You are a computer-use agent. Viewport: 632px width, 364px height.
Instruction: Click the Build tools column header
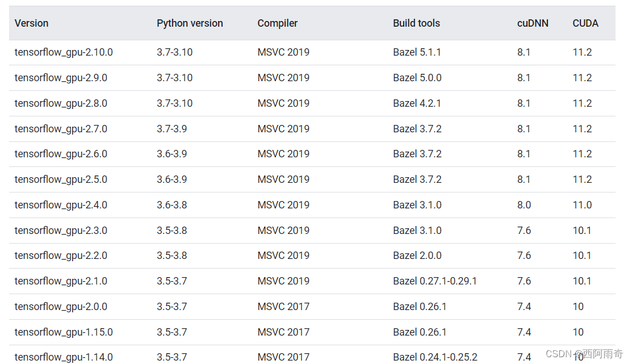pos(416,23)
